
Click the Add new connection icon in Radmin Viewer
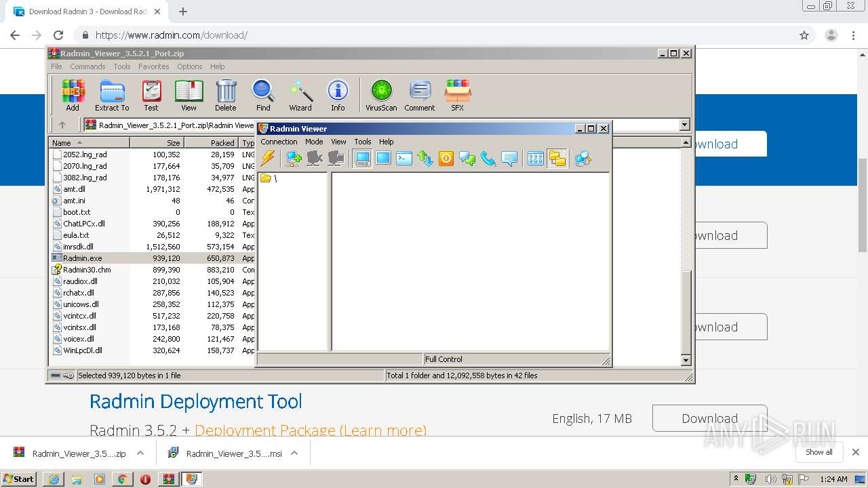click(x=294, y=159)
